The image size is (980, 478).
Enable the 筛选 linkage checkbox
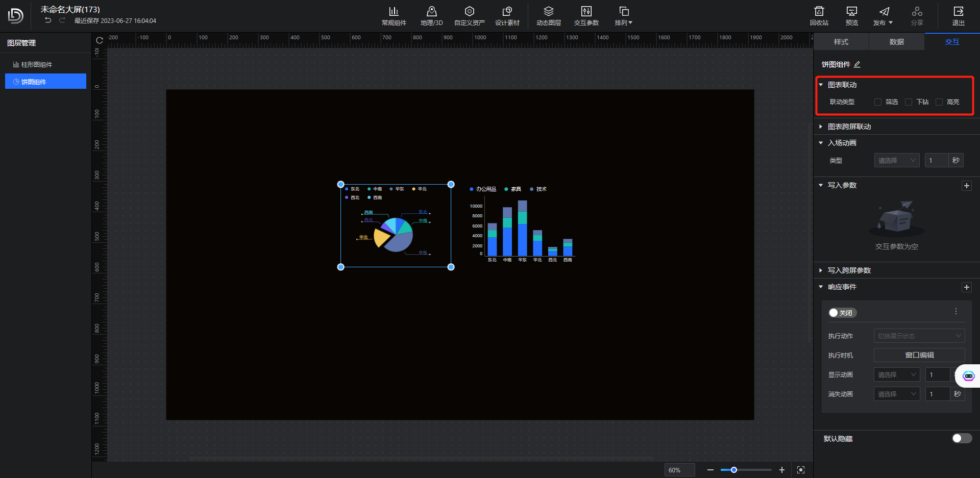pos(878,102)
